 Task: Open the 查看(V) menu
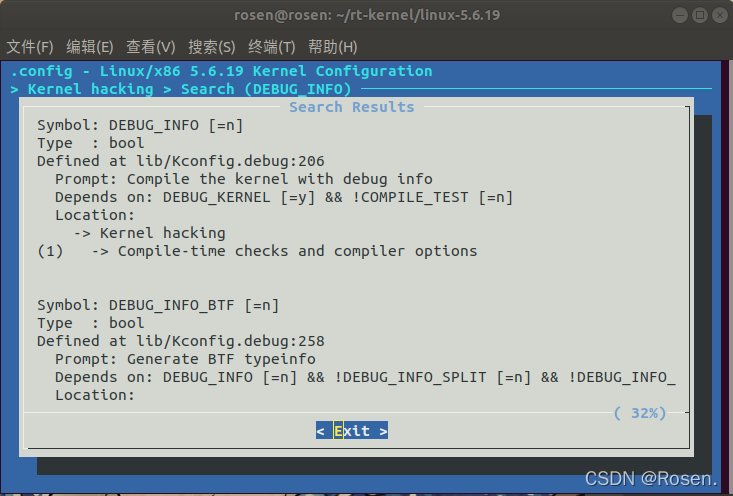151,47
